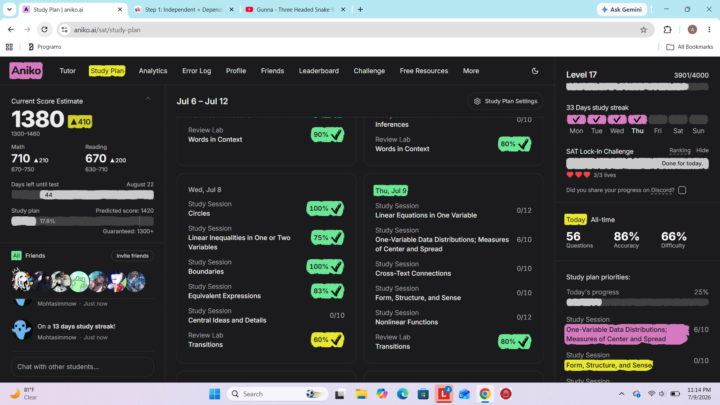Viewport: 720px width, 405px height.
Task: Open the Analytics tab
Action: 153,71
